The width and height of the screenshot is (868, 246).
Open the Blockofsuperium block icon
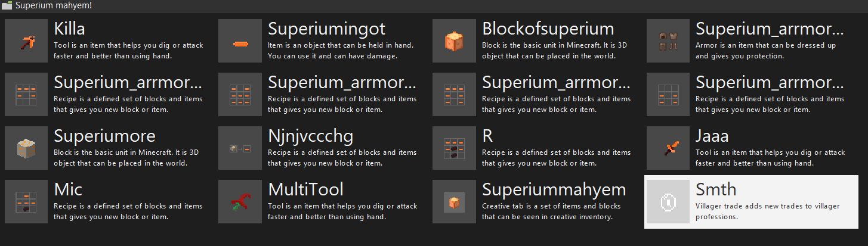454,41
